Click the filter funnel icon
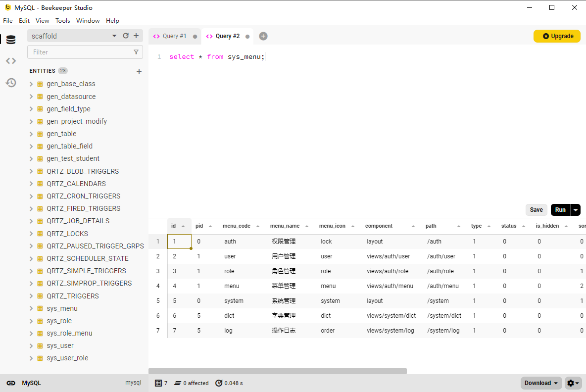This screenshot has width=586, height=392. [x=136, y=52]
